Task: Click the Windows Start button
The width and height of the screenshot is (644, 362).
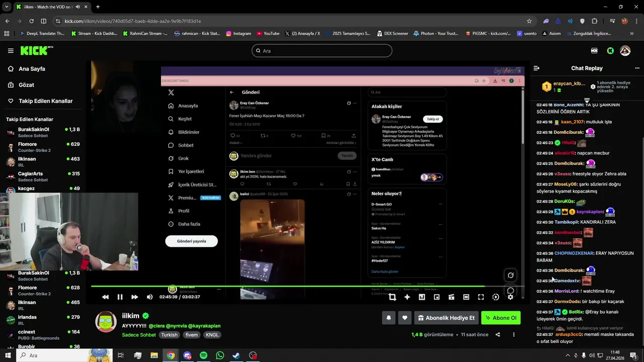Action: pyautogui.click(x=8, y=355)
